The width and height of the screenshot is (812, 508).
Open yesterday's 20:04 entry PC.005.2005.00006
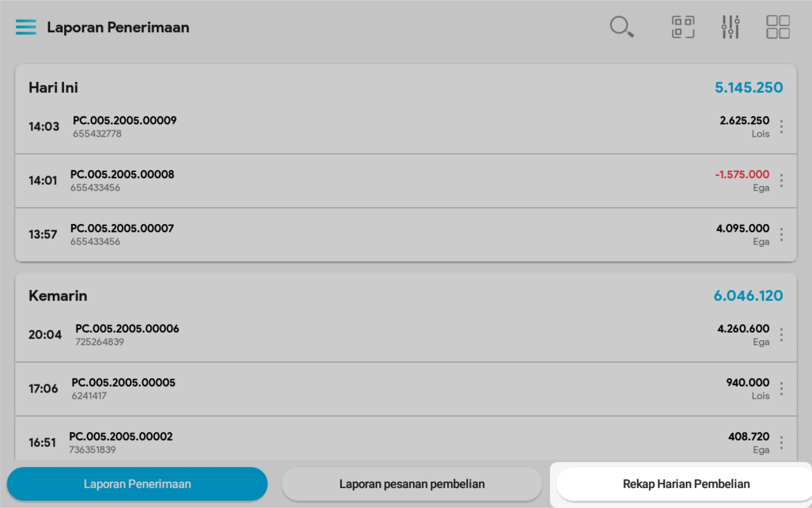pyautogui.click(x=127, y=334)
